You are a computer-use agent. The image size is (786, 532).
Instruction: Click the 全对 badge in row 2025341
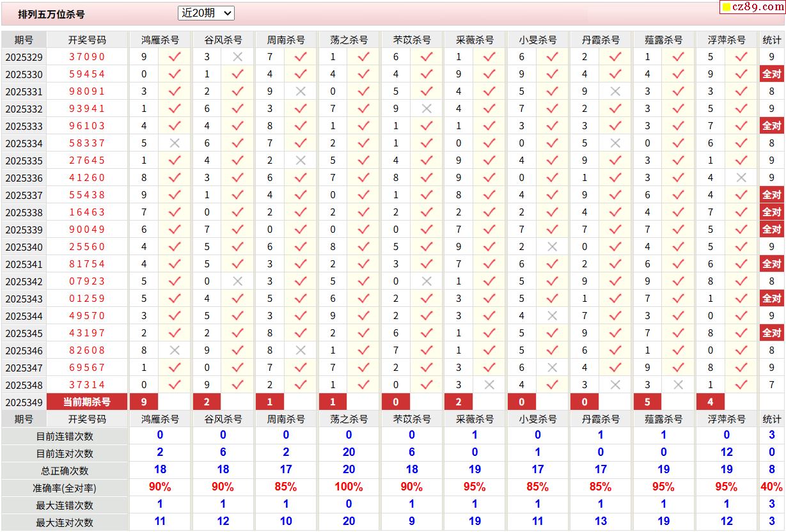[772, 264]
